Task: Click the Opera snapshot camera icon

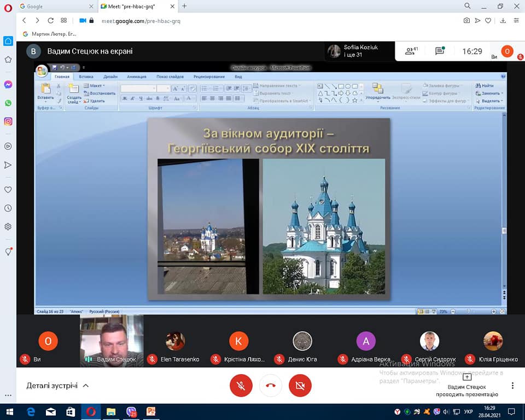Action: (466, 21)
